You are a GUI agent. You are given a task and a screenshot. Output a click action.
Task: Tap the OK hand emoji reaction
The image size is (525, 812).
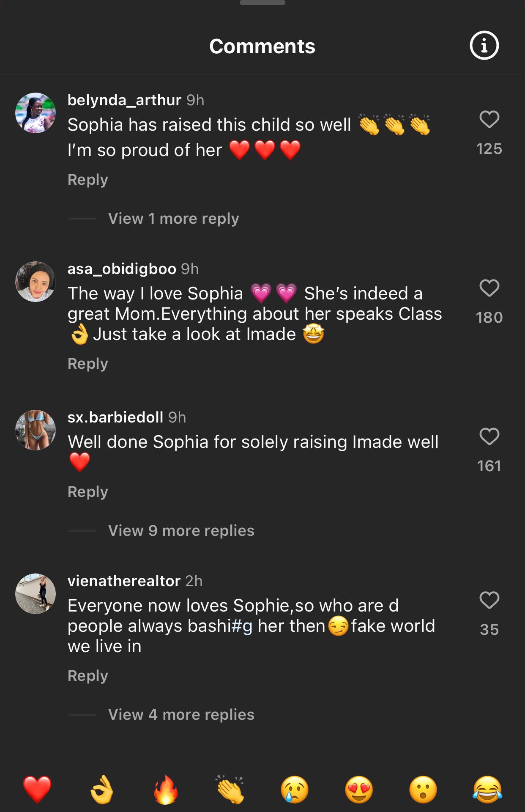click(102, 789)
